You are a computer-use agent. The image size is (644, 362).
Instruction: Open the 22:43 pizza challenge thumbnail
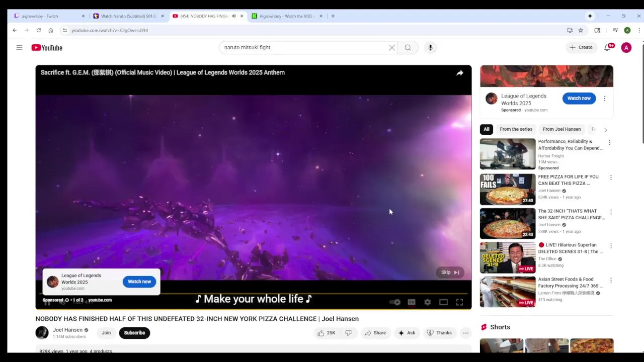(x=508, y=224)
